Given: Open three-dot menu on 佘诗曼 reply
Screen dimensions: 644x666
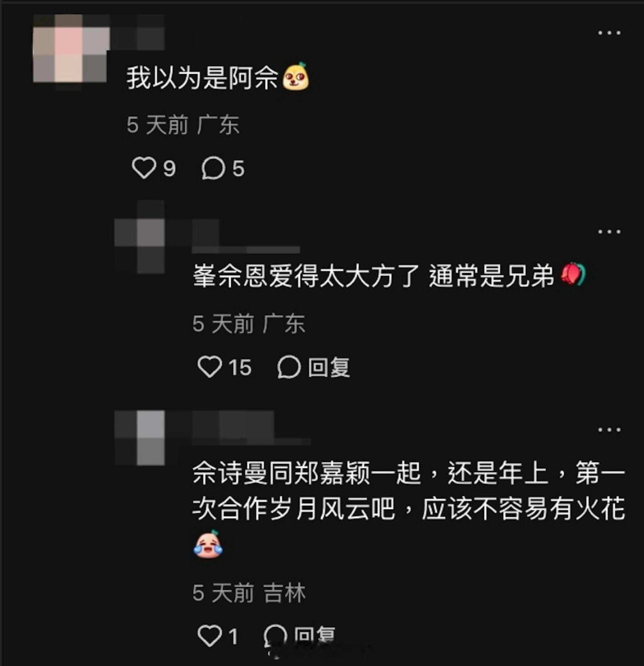Looking at the screenshot, I should tap(609, 429).
